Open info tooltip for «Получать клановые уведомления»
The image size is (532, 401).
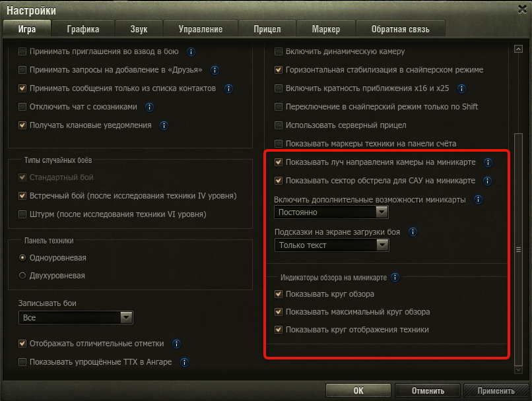pos(164,126)
